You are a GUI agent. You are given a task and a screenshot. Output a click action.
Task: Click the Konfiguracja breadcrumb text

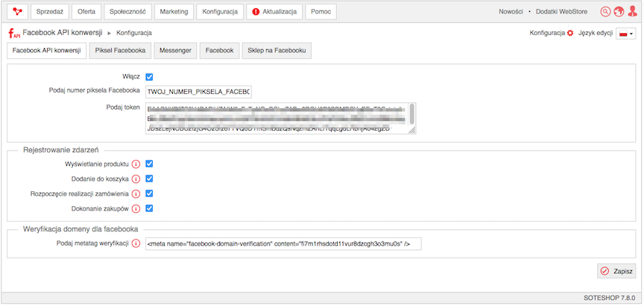pos(134,33)
